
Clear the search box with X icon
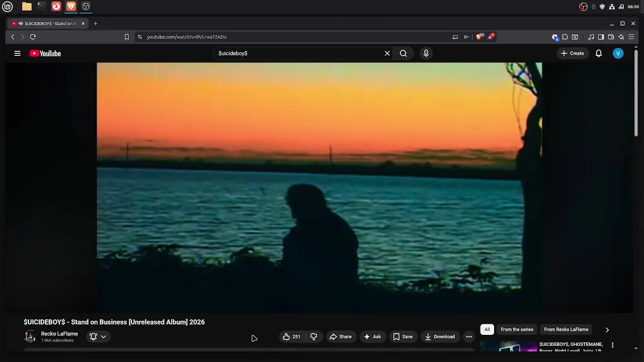[387, 53]
